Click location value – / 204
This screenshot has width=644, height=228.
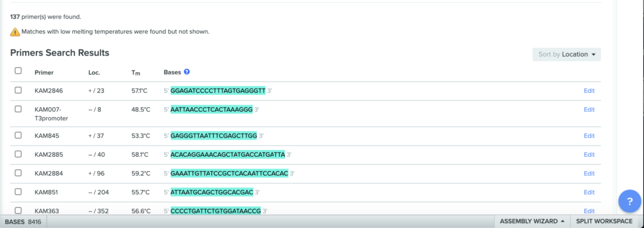tap(99, 192)
